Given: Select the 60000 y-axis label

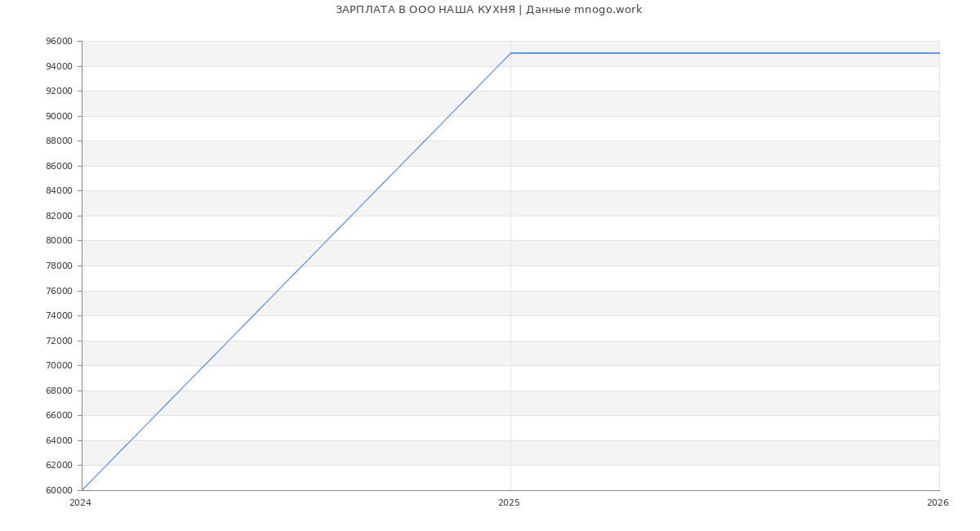Looking at the screenshot, I should point(59,490).
